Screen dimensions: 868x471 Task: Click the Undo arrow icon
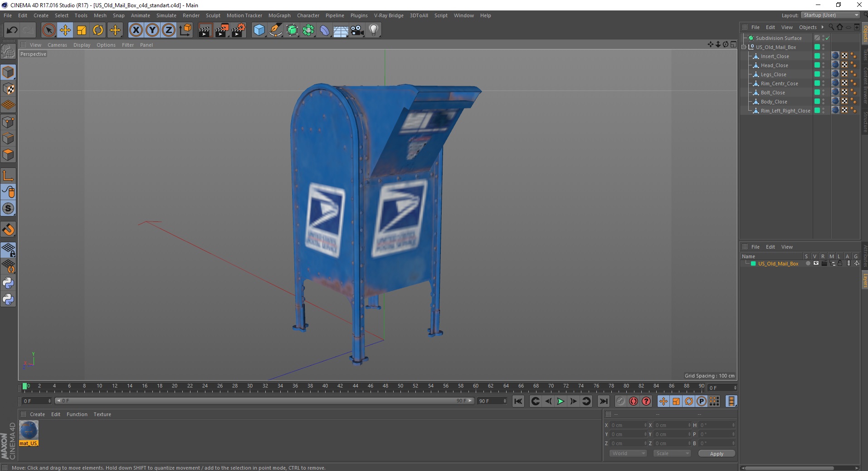tap(12, 30)
